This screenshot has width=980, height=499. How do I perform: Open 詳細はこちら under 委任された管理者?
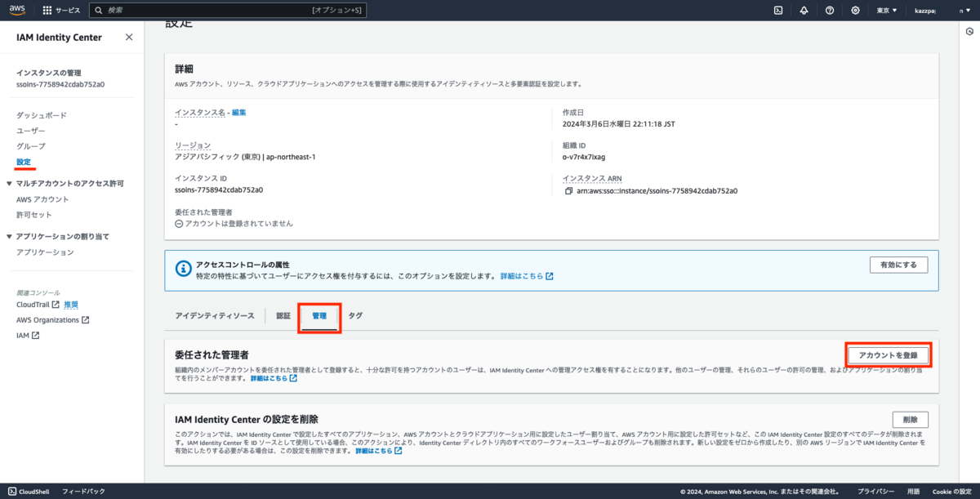[x=274, y=379]
